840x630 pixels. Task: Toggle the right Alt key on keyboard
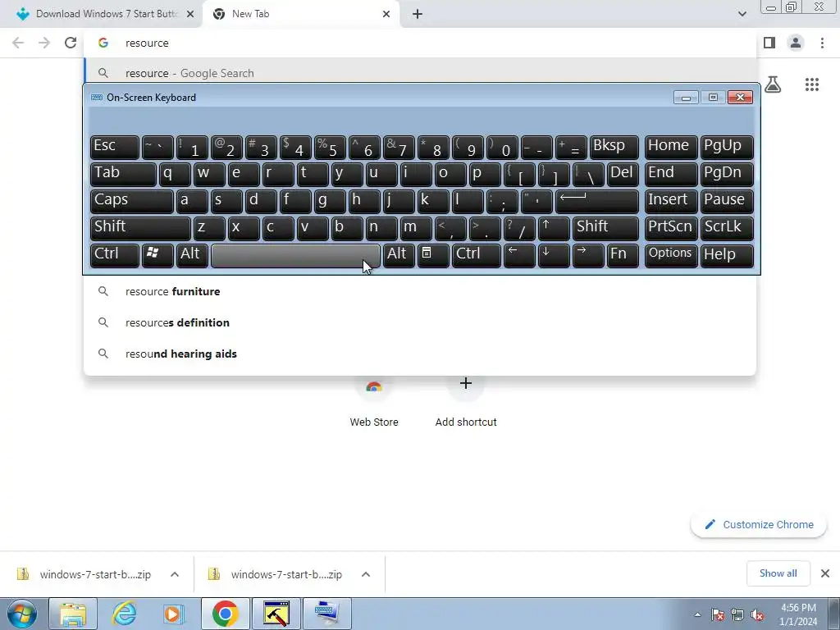tap(399, 255)
